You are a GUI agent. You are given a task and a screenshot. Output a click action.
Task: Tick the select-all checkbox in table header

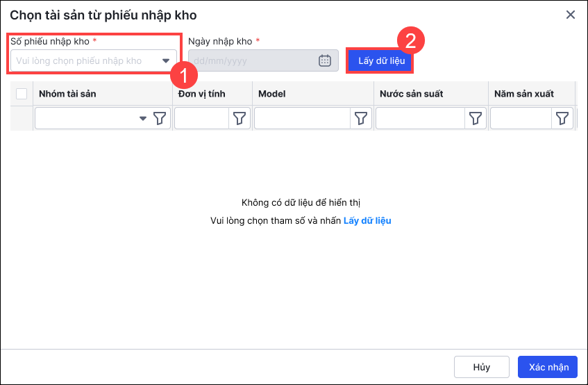coord(22,94)
